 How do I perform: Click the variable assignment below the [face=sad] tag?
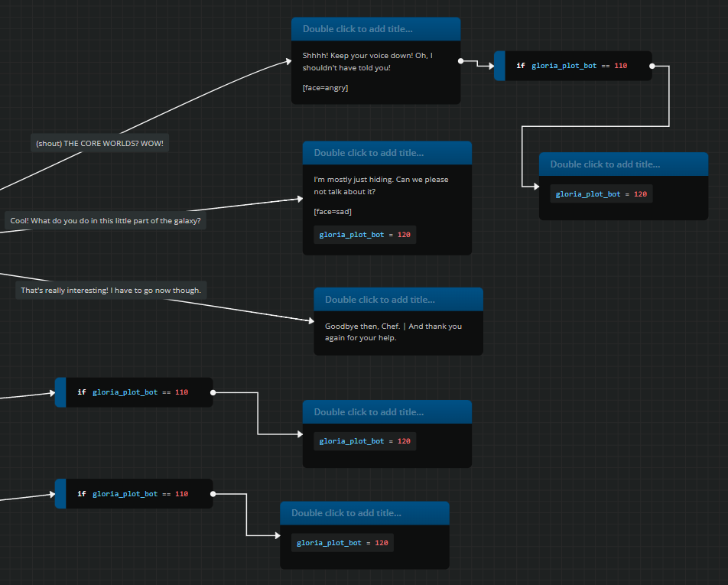[x=365, y=235]
